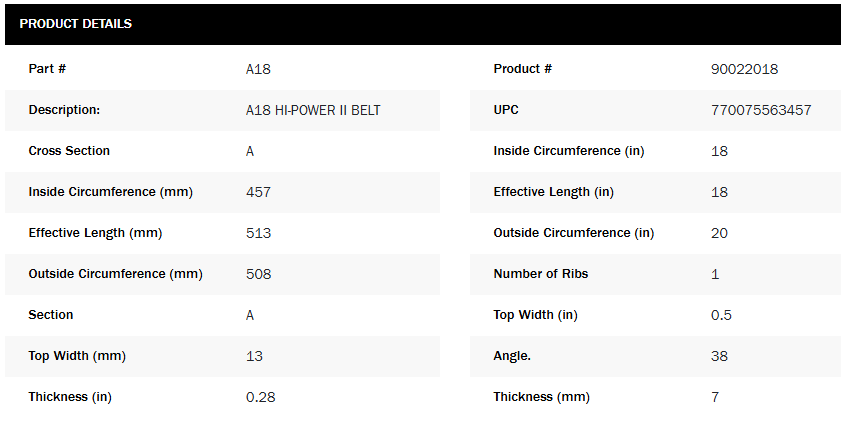Select the part number value A18
The height and width of the screenshot is (423, 841).
(x=258, y=69)
